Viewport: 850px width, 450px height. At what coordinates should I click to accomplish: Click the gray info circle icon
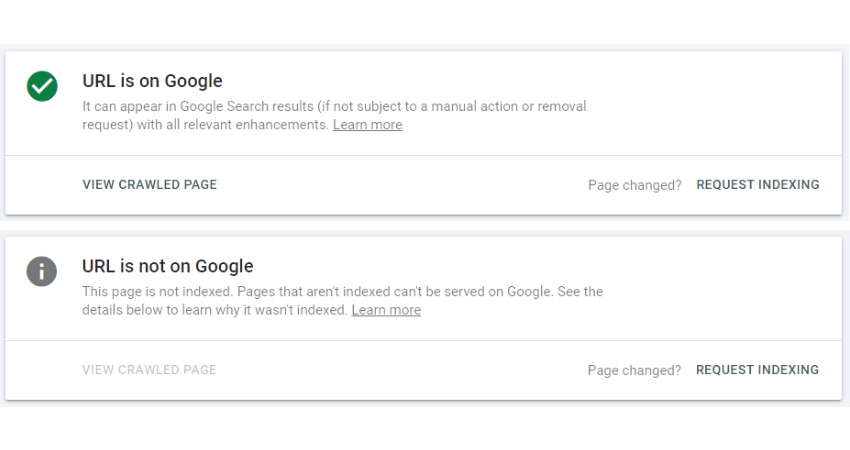tap(42, 271)
